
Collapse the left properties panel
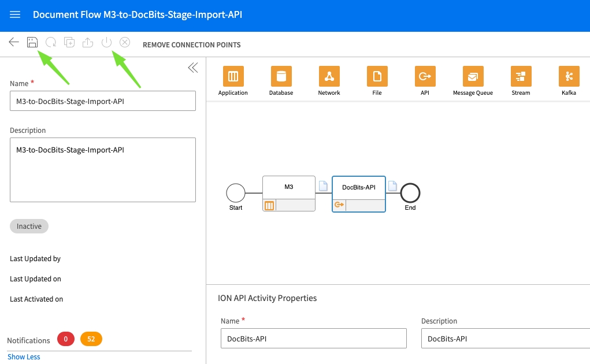(x=192, y=68)
